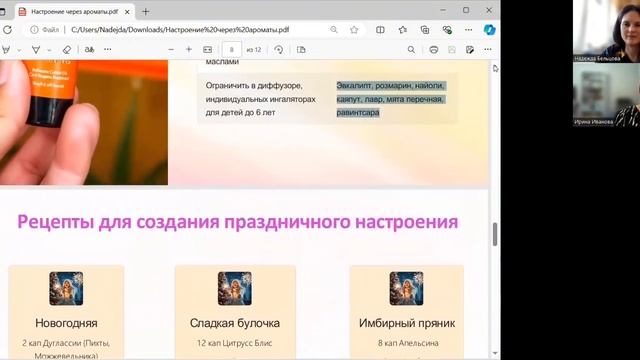Screen dimensions: 640x360
Task: Select the PDF Highlight tool
Action: tap(36, 49)
